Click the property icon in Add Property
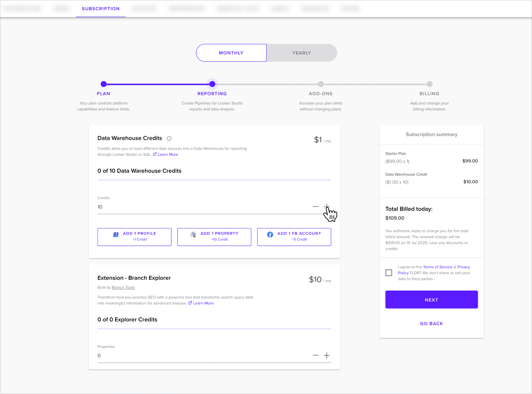The image size is (532, 394). (193, 235)
